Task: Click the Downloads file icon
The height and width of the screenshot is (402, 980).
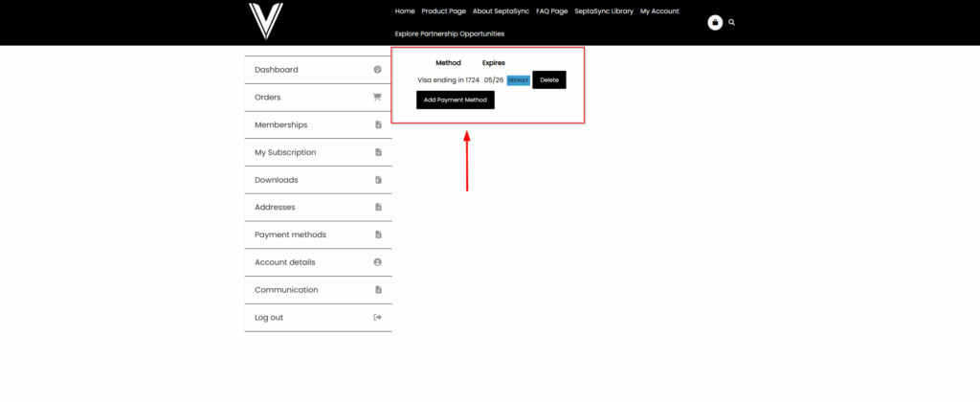Action: [x=377, y=180]
